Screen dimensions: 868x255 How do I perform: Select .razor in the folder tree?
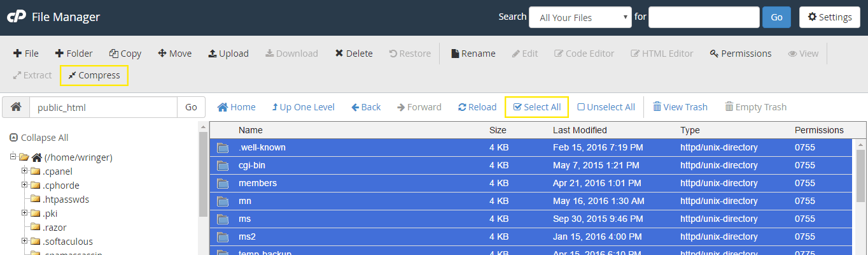tap(54, 227)
